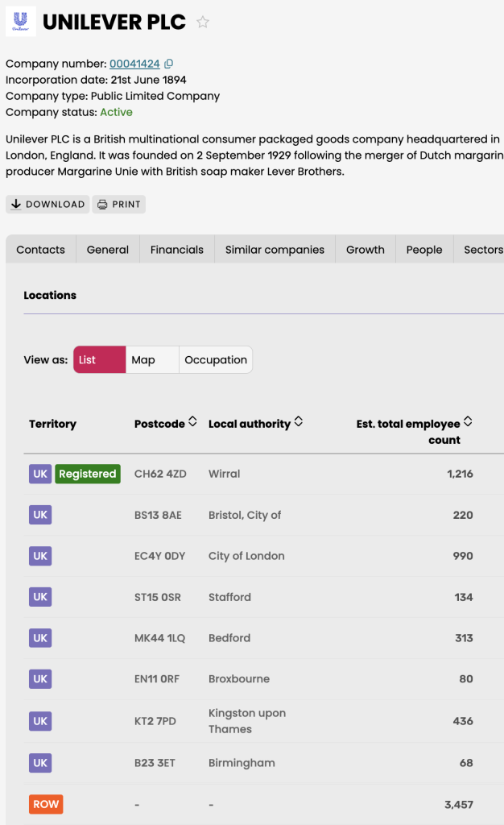Screen dimensions: 504x825
Task: Select the City of London row
Action: (x=246, y=556)
